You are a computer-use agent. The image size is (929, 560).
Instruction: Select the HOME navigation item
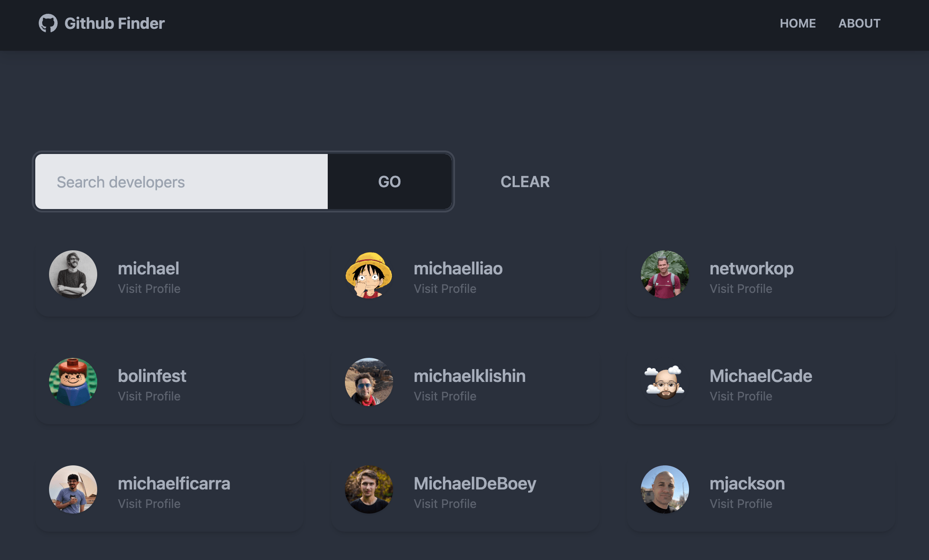tap(798, 23)
